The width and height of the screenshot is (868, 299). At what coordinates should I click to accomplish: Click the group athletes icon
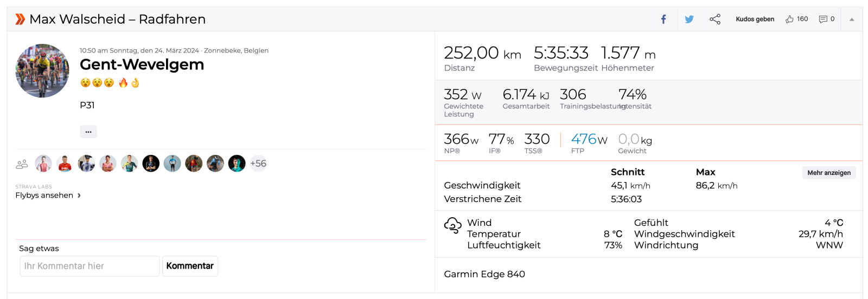pos(22,164)
